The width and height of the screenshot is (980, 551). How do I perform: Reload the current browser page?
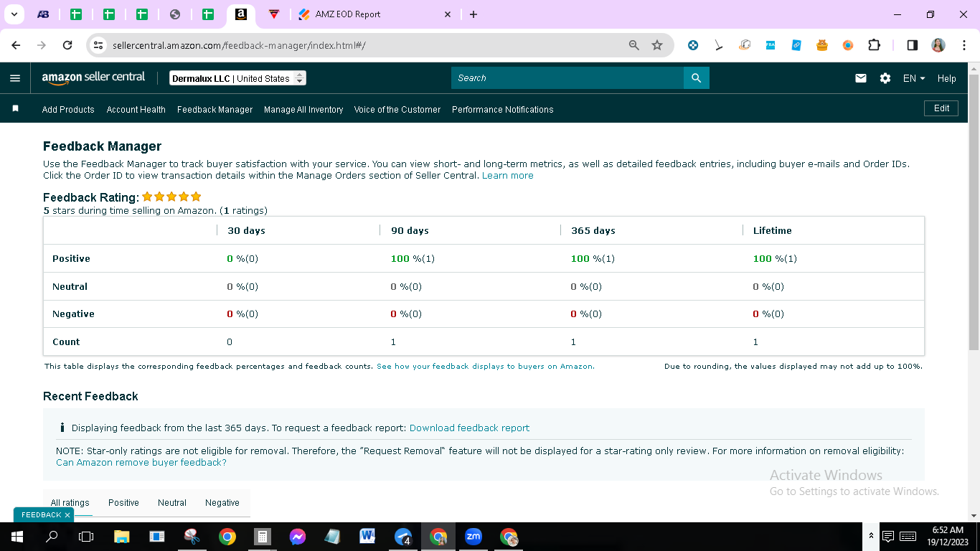pyautogui.click(x=67, y=45)
